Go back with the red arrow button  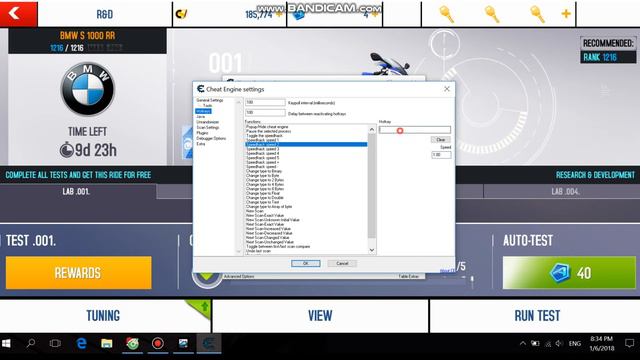tap(18, 13)
